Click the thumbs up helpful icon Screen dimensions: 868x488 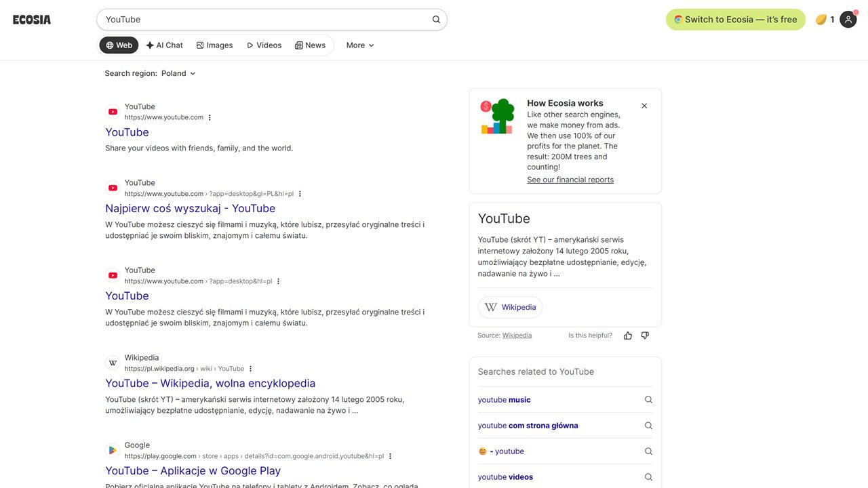click(x=628, y=335)
